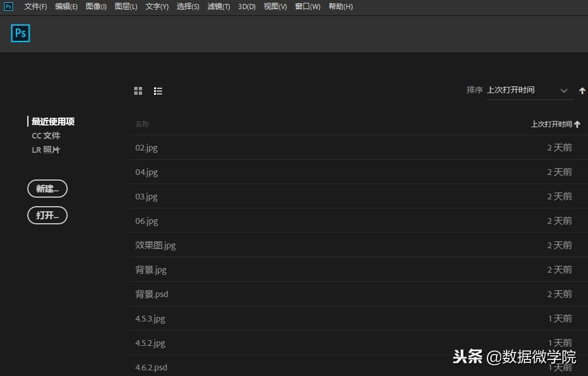The image size is (588, 376).
Task: Click the 新建... button
Action: pos(47,189)
